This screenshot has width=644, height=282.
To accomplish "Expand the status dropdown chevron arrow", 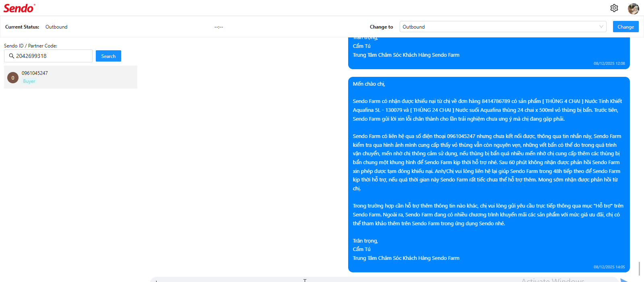I will point(601,27).
